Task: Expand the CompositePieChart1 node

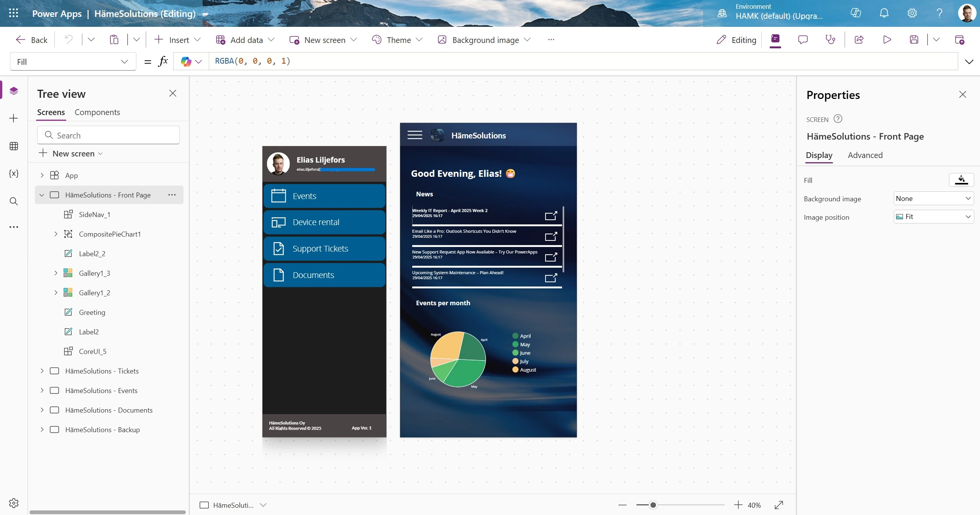Action: tap(56, 234)
